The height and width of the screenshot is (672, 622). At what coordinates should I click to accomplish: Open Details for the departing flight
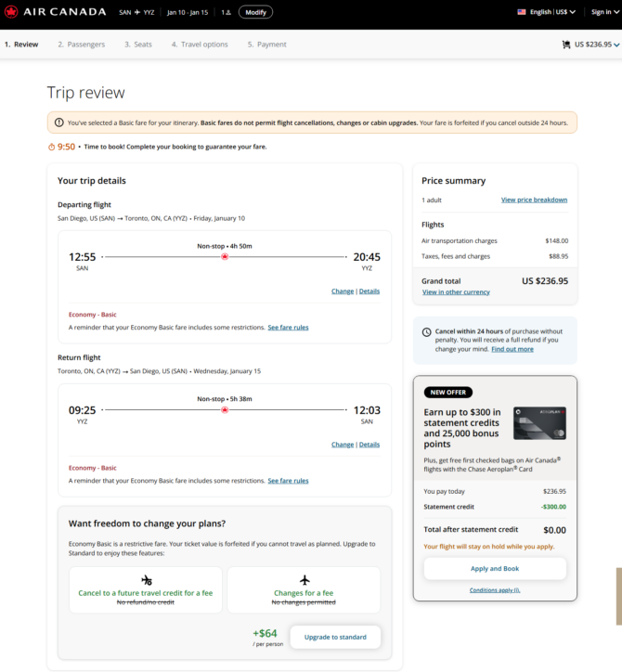[x=369, y=291]
